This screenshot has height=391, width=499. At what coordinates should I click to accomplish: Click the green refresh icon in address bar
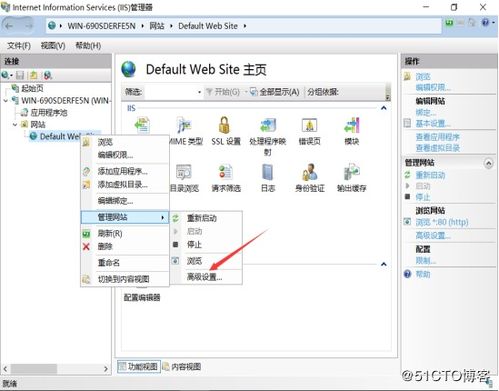pos(449,23)
